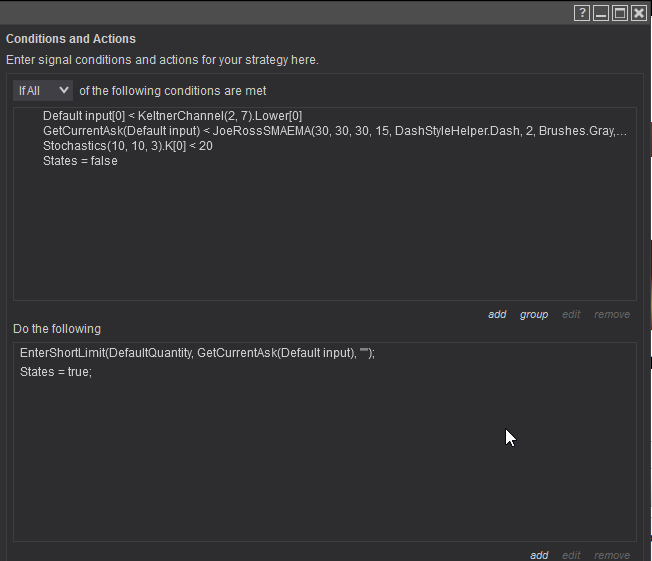Select the KeltnerChannel Lower condition row
Image resolution: width=652 pixels, height=561 pixels.
(x=172, y=116)
